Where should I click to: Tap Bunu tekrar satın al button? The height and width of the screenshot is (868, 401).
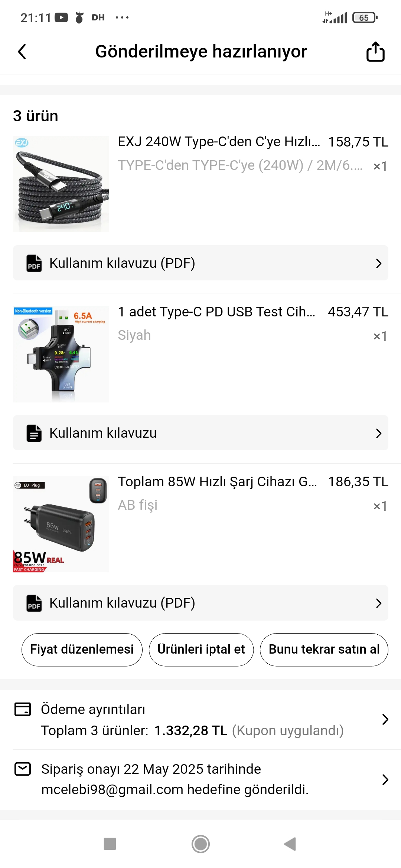click(324, 650)
